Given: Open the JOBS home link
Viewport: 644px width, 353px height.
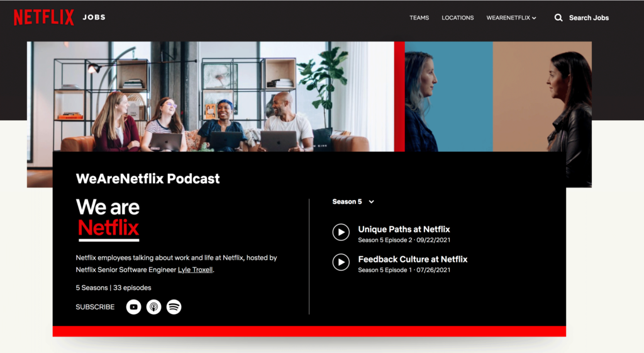Looking at the screenshot, I should tap(94, 18).
